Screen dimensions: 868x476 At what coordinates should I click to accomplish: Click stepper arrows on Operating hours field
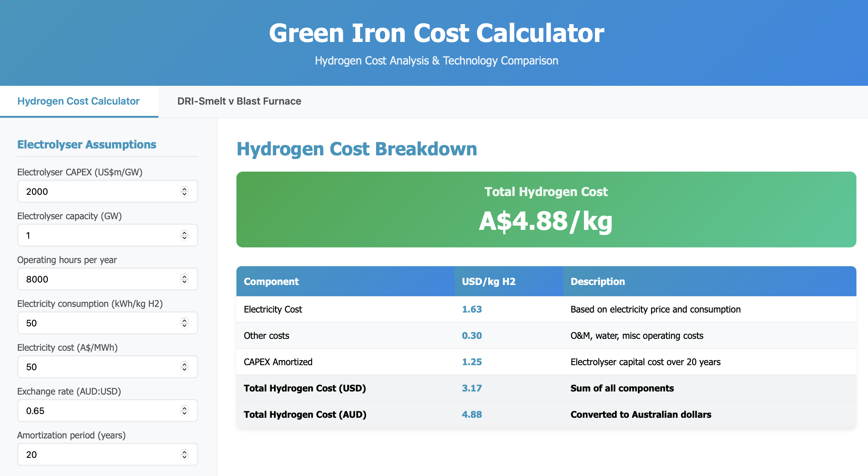[x=184, y=279]
